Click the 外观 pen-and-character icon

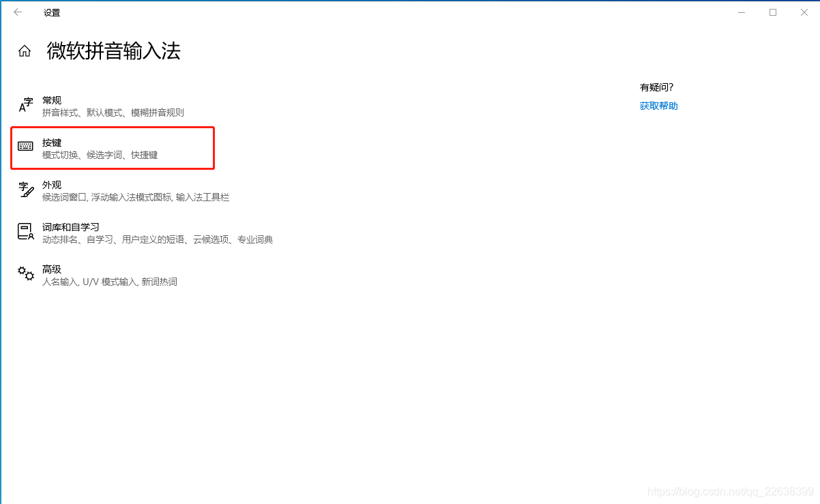pyautogui.click(x=26, y=189)
